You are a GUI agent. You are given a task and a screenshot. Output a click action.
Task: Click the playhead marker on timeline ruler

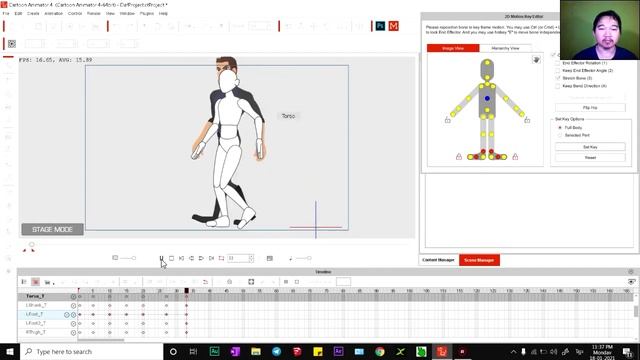click(187, 291)
